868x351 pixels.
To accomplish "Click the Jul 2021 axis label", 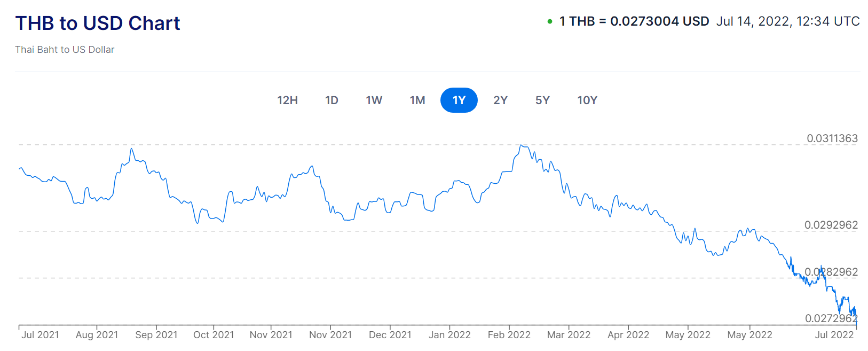I will [x=40, y=335].
